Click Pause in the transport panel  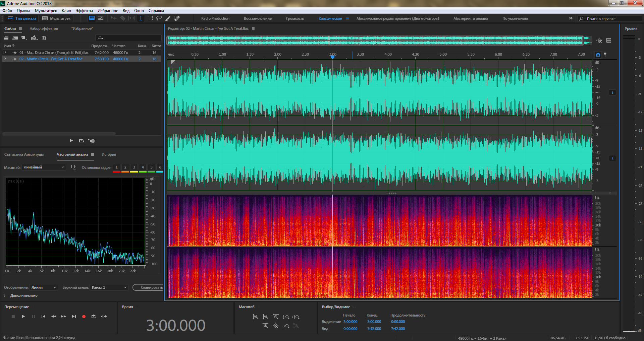pyautogui.click(x=33, y=316)
